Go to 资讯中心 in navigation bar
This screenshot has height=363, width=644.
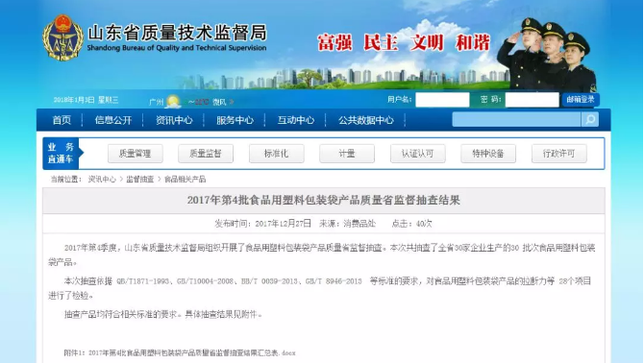(174, 120)
